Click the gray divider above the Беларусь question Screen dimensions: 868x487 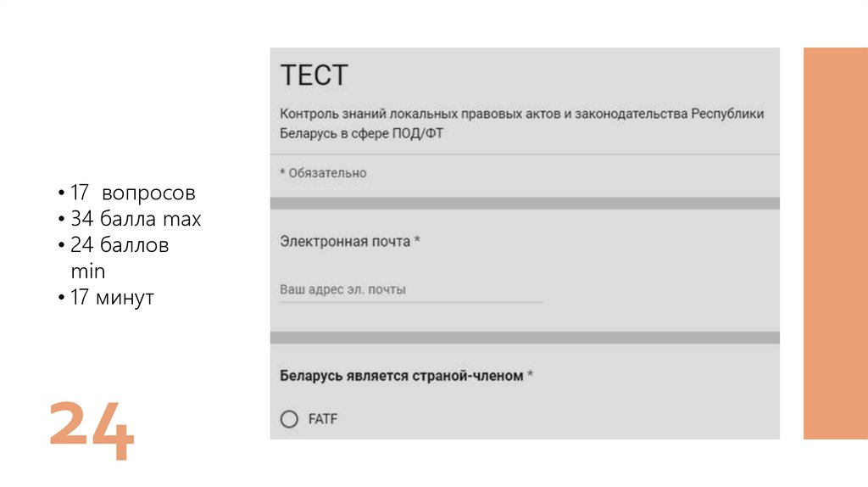pyautogui.click(x=525, y=337)
